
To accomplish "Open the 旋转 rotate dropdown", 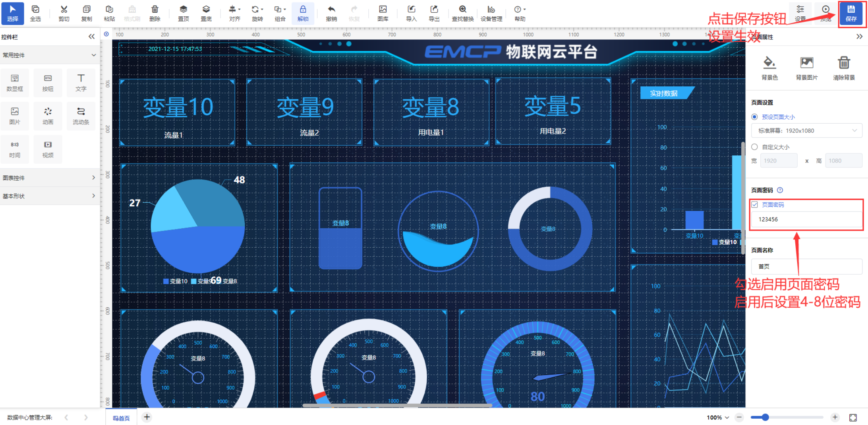I will 257,13.
